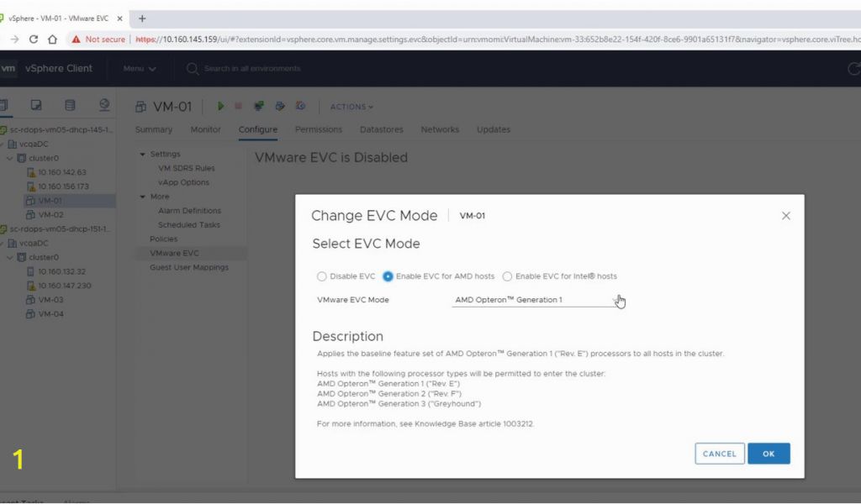This screenshot has width=861, height=504.
Task: Select VM-02 in the inventory tree
Action: pos(50,215)
